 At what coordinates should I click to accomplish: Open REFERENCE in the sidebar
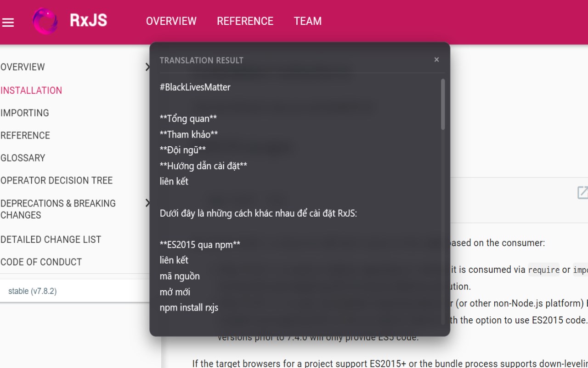pos(25,135)
